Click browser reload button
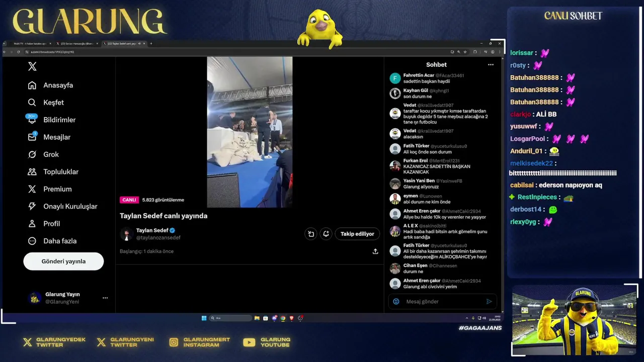Image resolution: width=644 pixels, height=362 pixels. coord(19,52)
